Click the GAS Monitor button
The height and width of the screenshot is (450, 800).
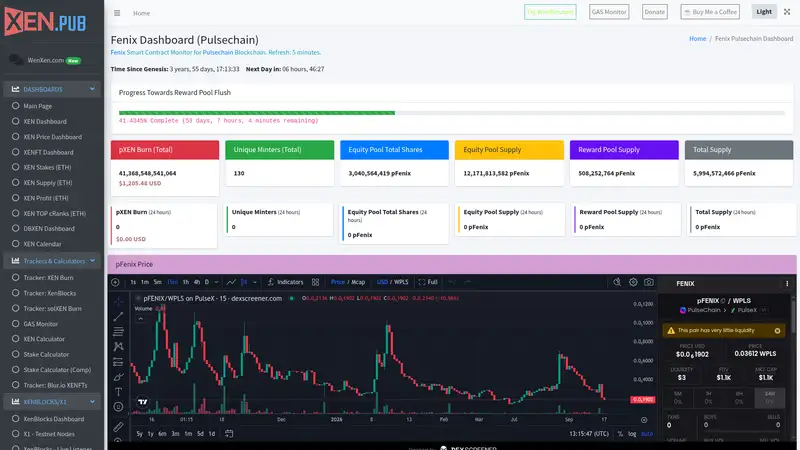(609, 12)
